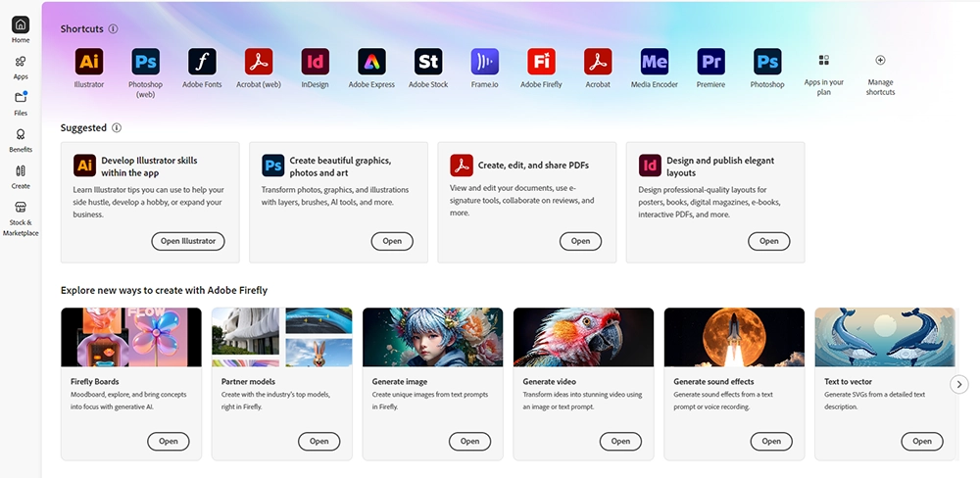The height and width of the screenshot is (478, 980).
Task: Open the Illustrator shortcut icon
Action: [x=89, y=62]
